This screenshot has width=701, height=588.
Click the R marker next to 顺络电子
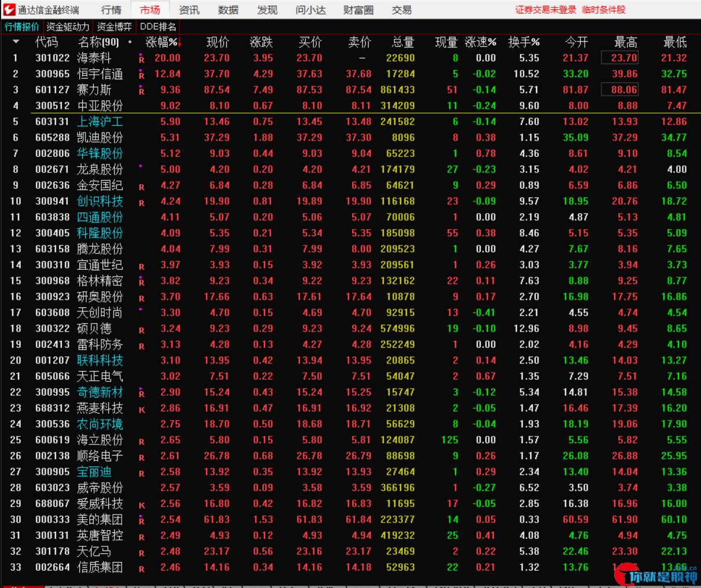pyautogui.click(x=142, y=457)
